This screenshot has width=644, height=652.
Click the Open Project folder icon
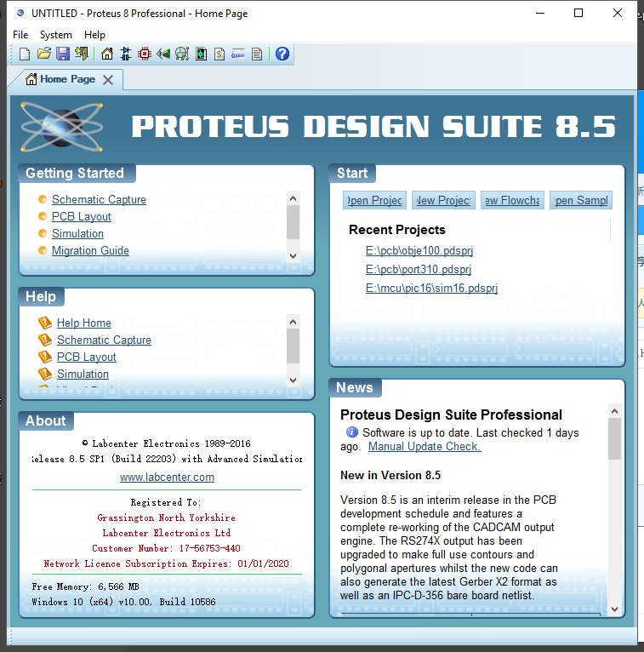coord(44,54)
